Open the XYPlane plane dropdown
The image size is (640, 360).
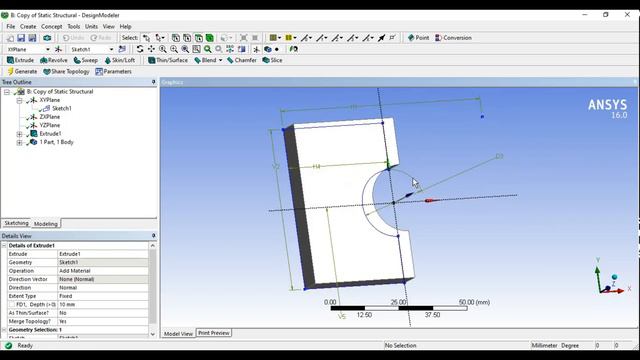point(48,49)
